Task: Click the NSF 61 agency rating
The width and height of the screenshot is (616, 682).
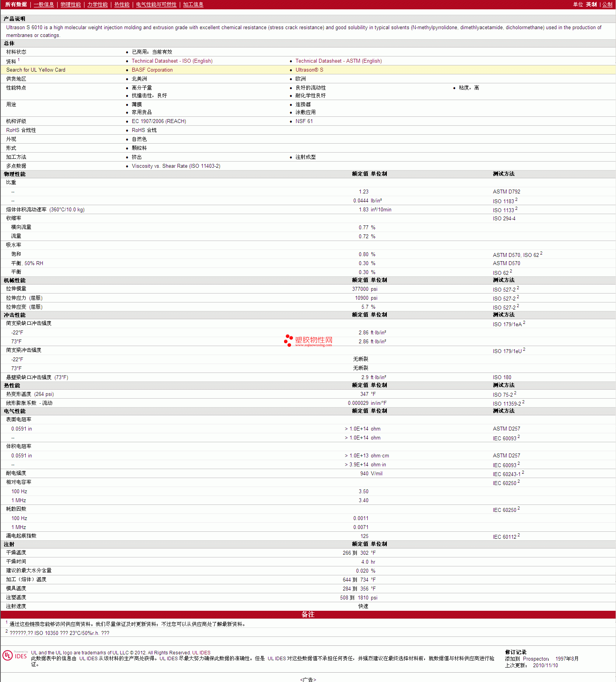Action: pyautogui.click(x=304, y=121)
